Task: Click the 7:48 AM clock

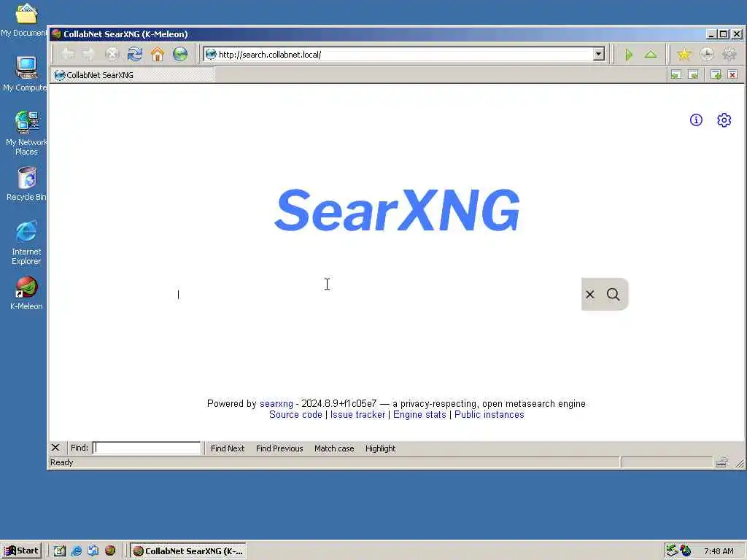Action: pos(719,551)
